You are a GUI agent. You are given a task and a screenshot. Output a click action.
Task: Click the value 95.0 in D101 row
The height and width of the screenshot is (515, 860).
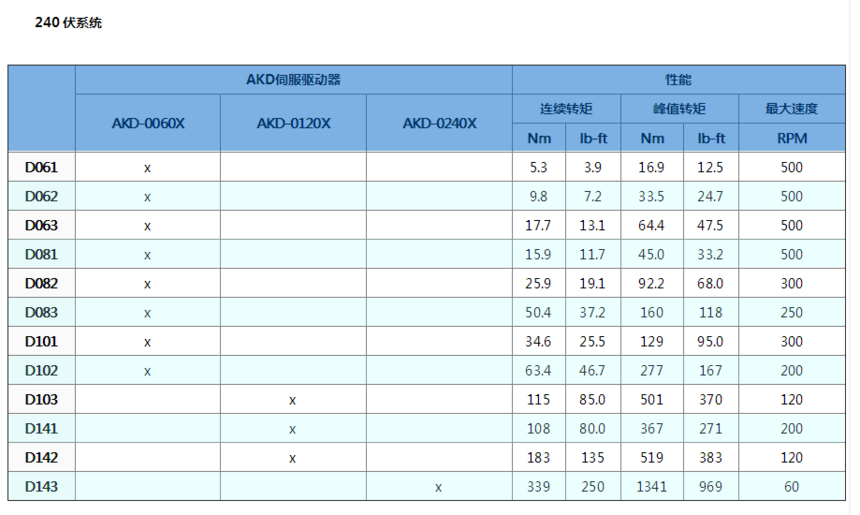click(x=710, y=342)
